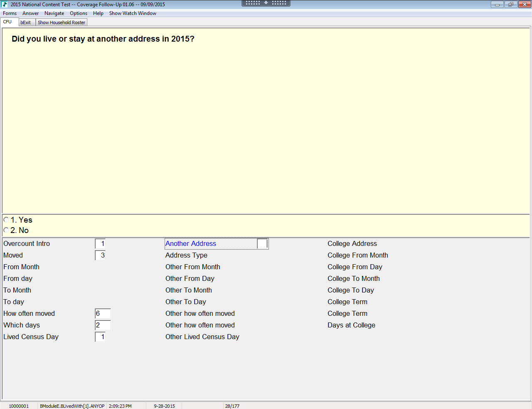Click Show Watch Window menu item

(133, 13)
